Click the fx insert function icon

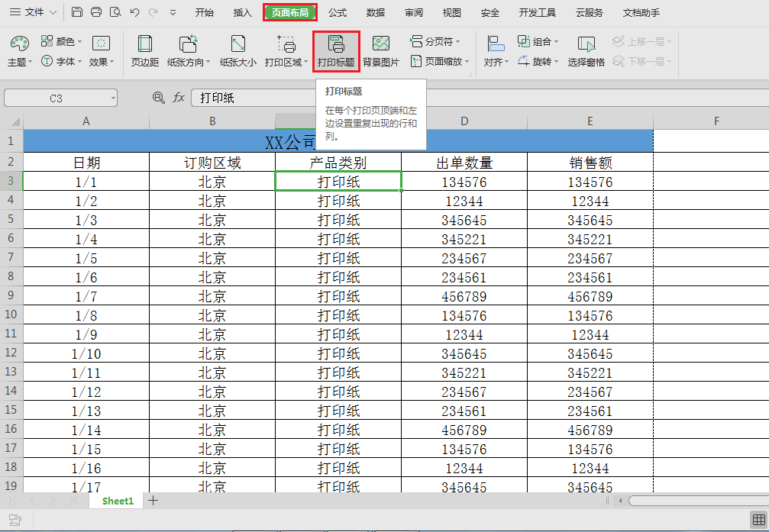[x=179, y=98]
